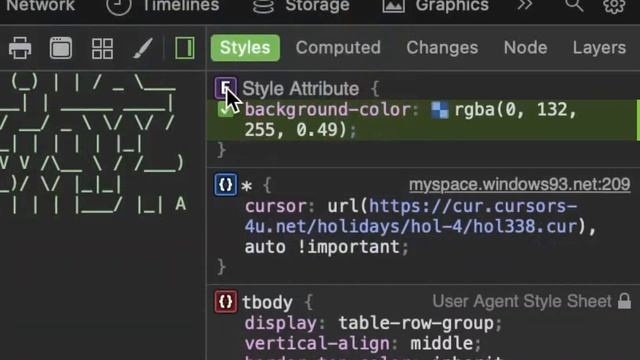This screenshot has width=640, height=360.
Task: Click the window appearance icon
Action: pos(61,48)
